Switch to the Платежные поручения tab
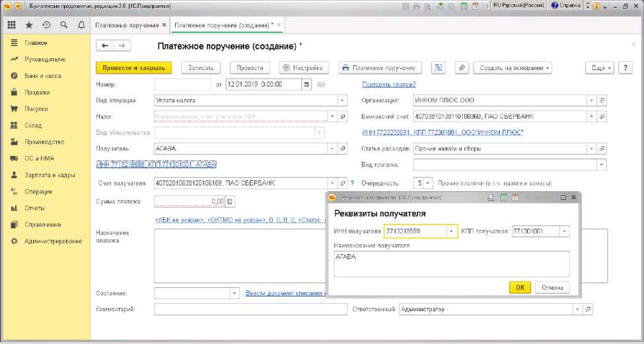 point(127,25)
